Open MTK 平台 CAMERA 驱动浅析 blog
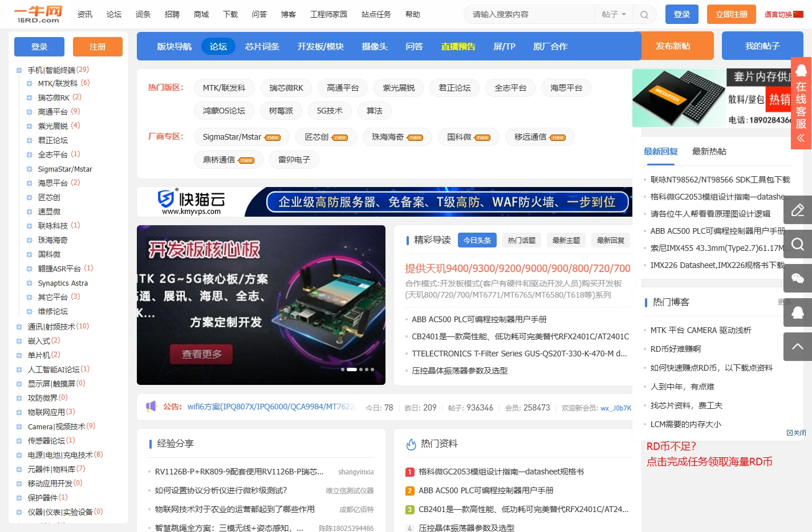Image resolution: width=812 pixels, height=532 pixels. [x=701, y=330]
